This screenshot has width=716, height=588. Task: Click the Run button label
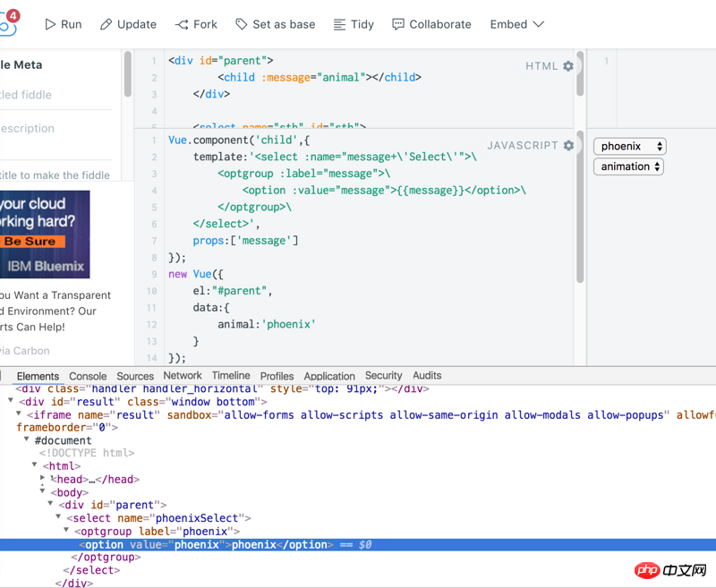click(72, 24)
